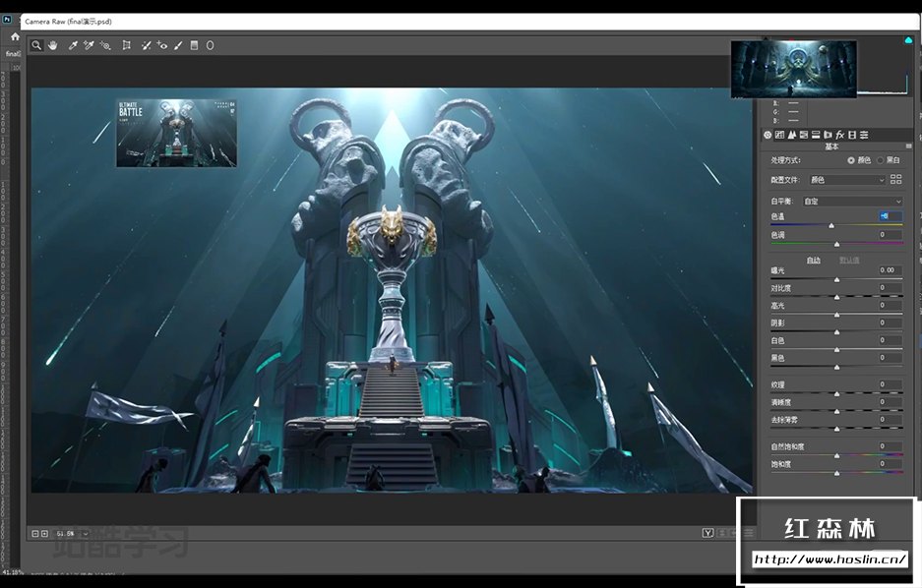922x588 pixels.
Task: Adjust the 去除薄雾 dehaze slider handle
Action: tap(836, 429)
